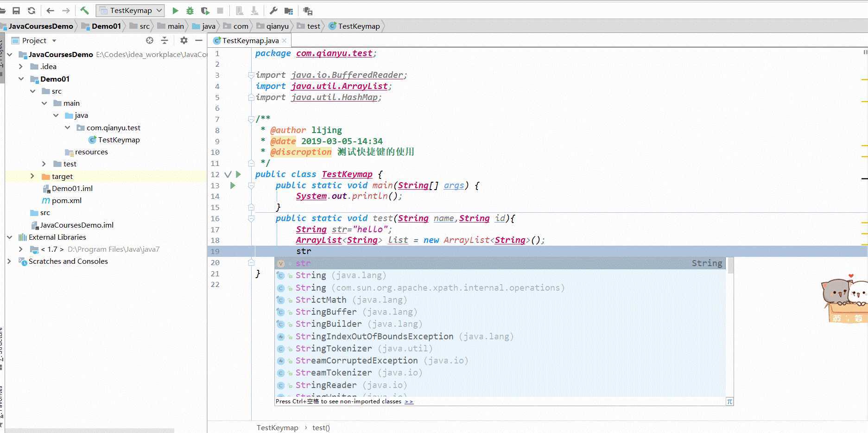Viewport: 868px width, 433px height.
Task: Click the green run arrow beside line 12
Action: pos(238,174)
